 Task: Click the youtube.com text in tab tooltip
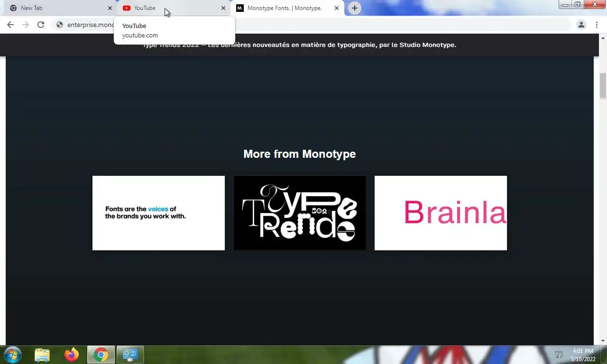tap(140, 35)
